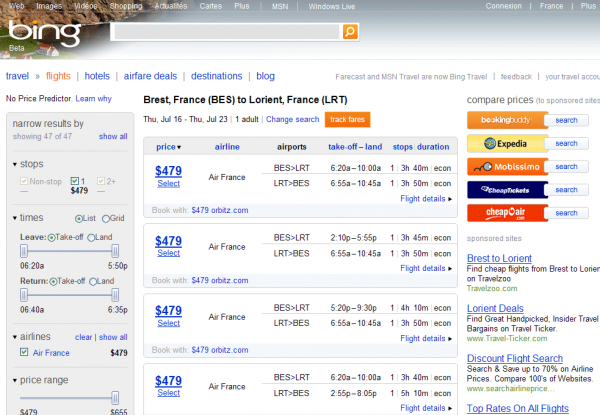The image size is (600, 415).
Task: Toggle the 1 stop checkbox
Action: tap(73, 180)
